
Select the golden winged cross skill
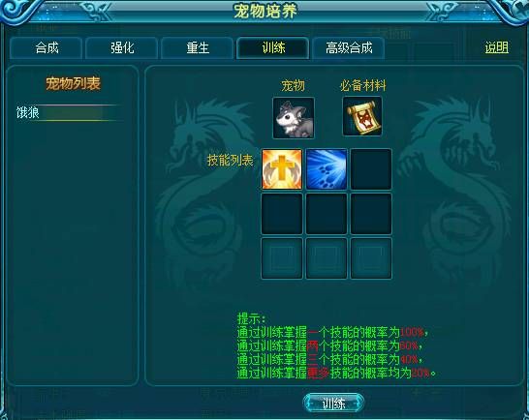tap(282, 169)
